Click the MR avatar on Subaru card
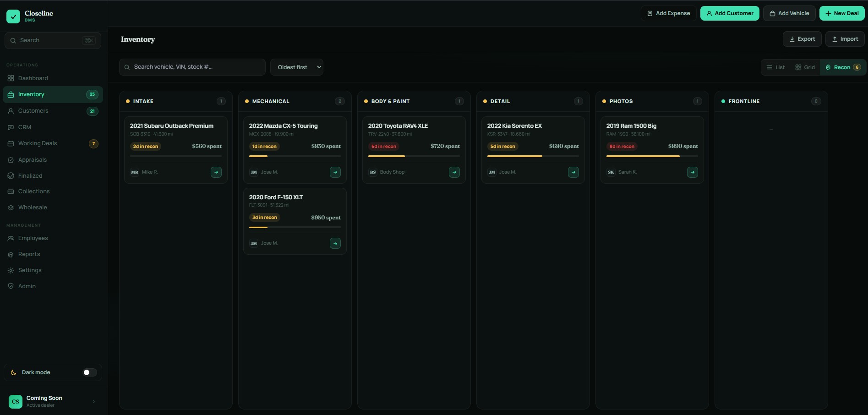Viewport: 868px width, 415px height. tap(135, 172)
